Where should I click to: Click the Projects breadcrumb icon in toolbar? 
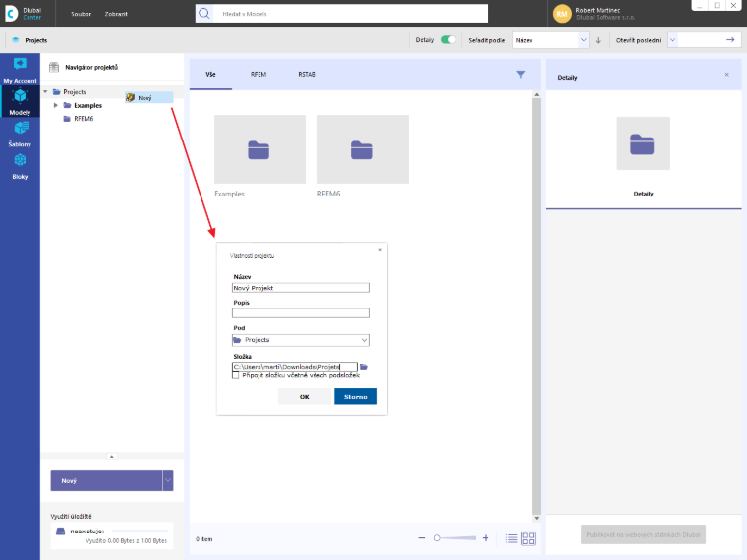coord(16,40)
